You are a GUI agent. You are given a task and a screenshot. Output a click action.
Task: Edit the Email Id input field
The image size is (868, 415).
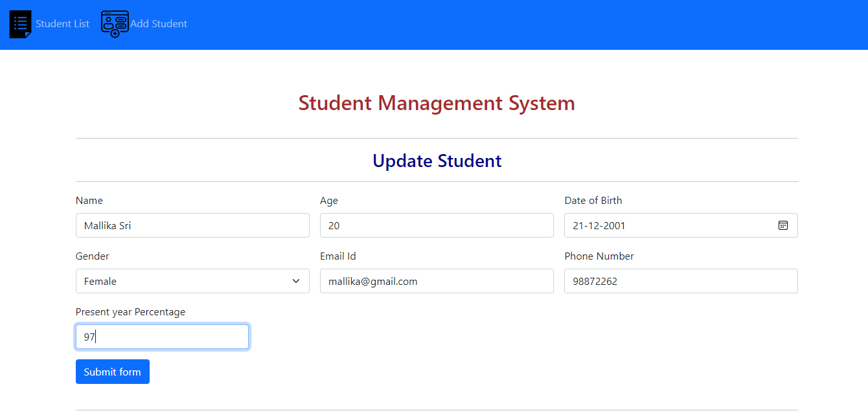[x=437, y=281]
